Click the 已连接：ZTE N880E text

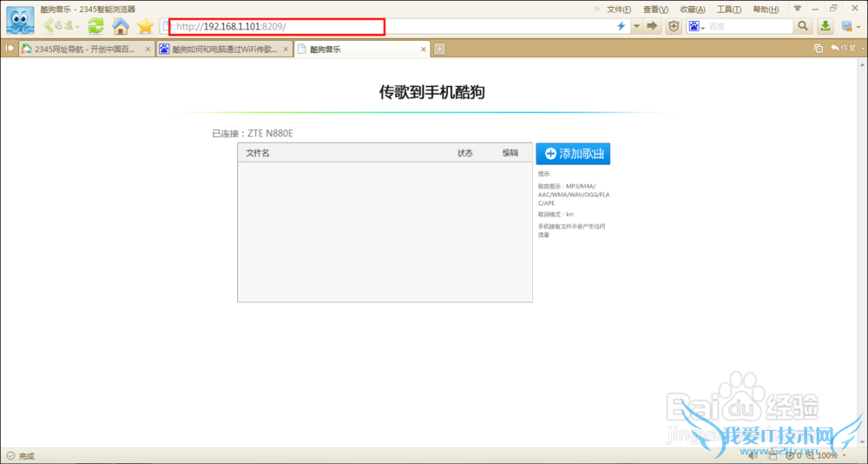coord(253,133)
